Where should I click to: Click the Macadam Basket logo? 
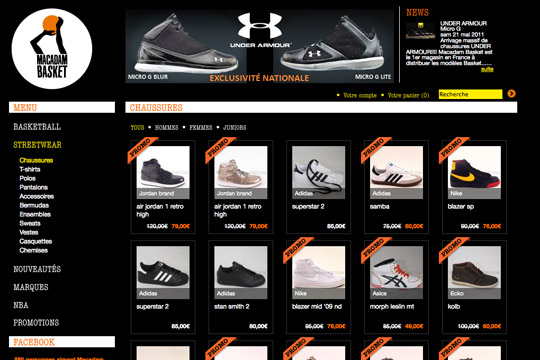pyautogui.click(x=52, y=49)
